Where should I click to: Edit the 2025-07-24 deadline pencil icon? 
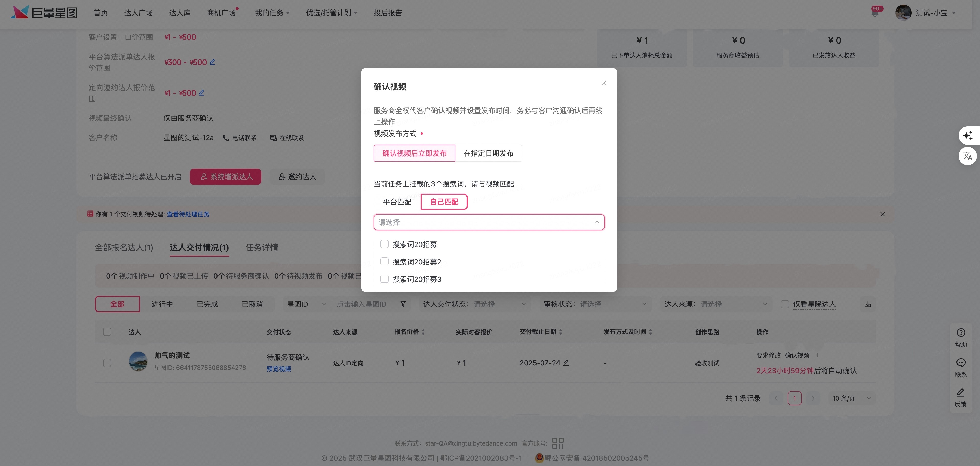pos(566,363)
